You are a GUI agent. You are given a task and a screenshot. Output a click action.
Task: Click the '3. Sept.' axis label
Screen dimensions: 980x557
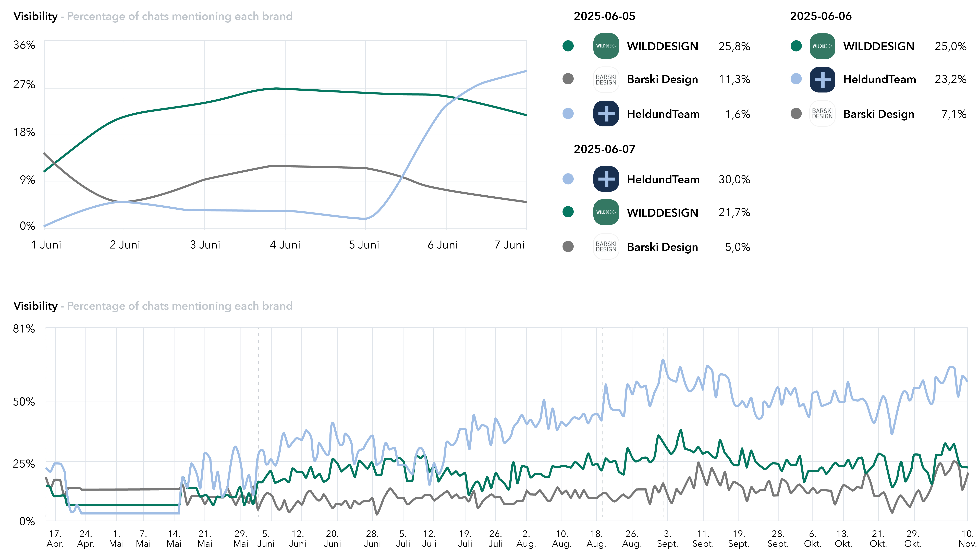667,539
